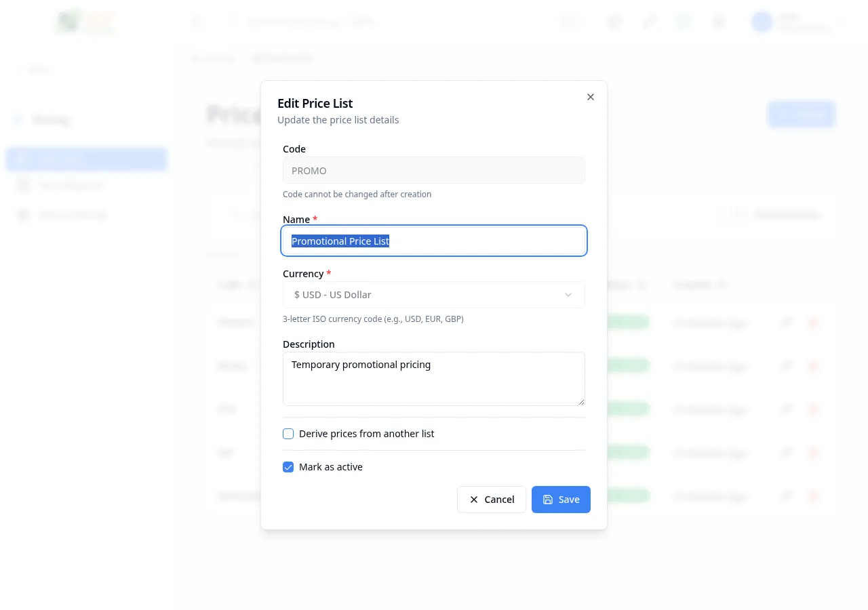Click inside the Name input field
868x610 pixels.
tap(433, 241)
